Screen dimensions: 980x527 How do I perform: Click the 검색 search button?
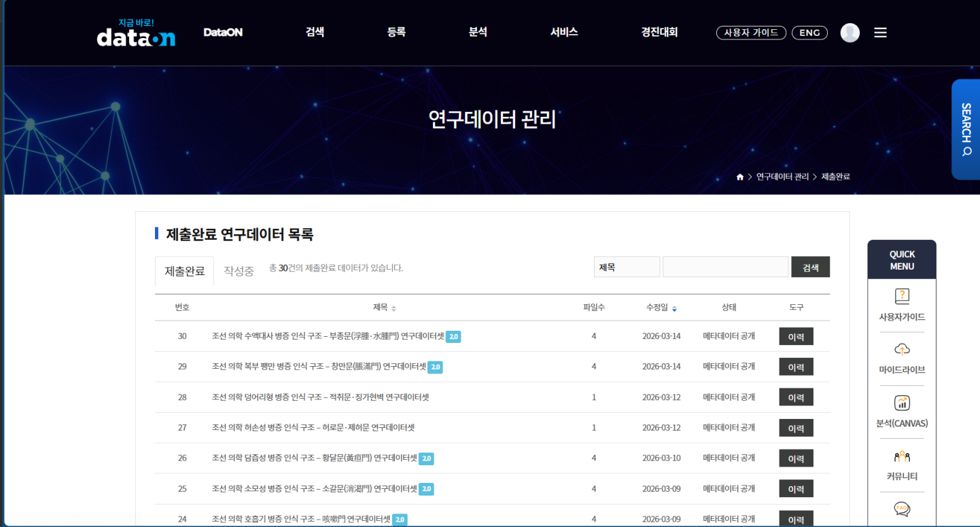coord(810,266)
